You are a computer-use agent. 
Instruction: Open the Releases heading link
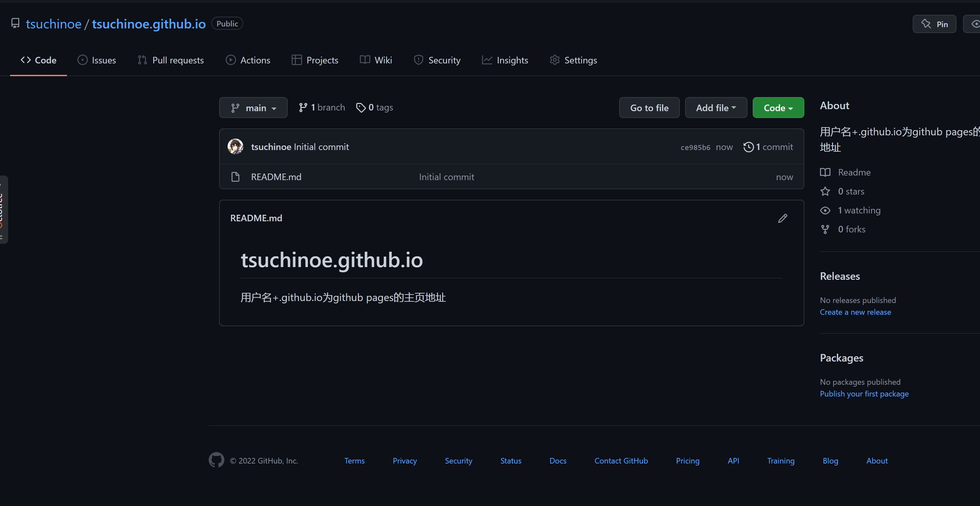tap(840, 277)
